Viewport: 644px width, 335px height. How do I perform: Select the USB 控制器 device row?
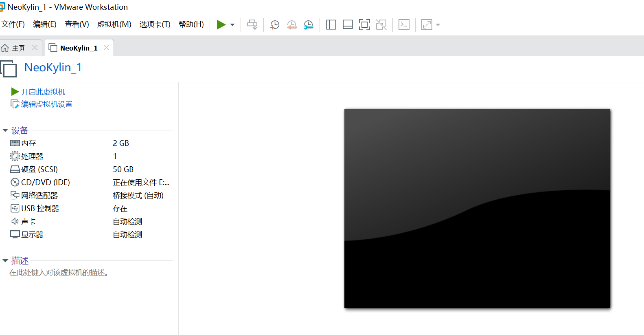click(90, 208)
